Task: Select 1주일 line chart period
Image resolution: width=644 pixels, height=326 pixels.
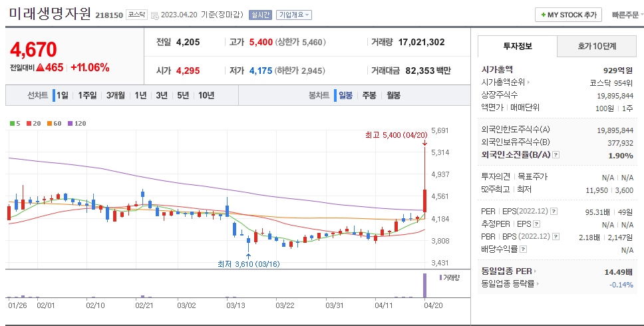Action: (87, 96)
